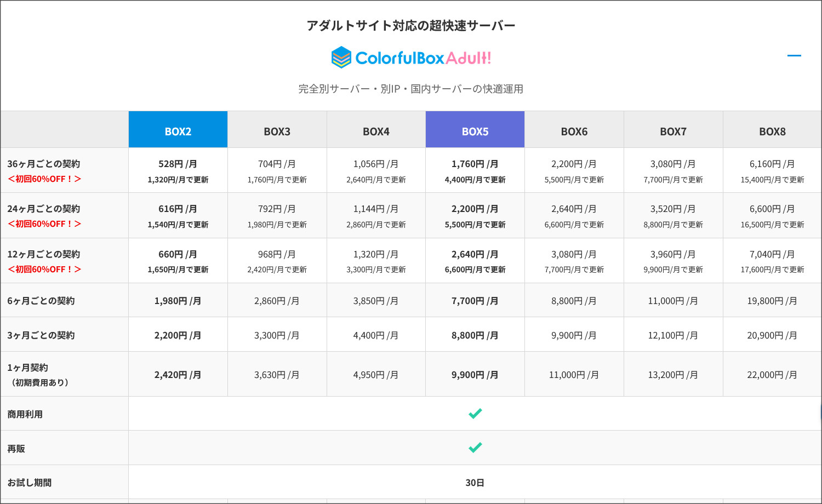
Task: Click the BOX8 column header
Action: pyautogui.click(x=772, y=131)
